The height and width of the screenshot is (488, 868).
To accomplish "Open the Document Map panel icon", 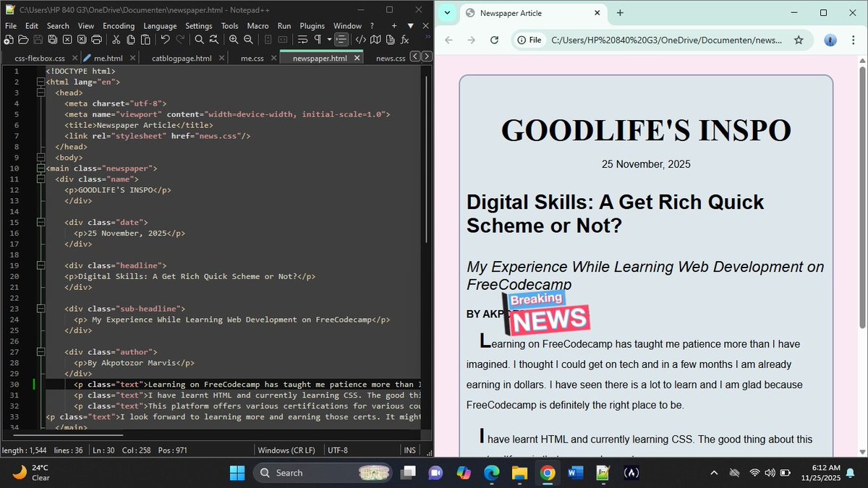I will [x=375, y=40].
